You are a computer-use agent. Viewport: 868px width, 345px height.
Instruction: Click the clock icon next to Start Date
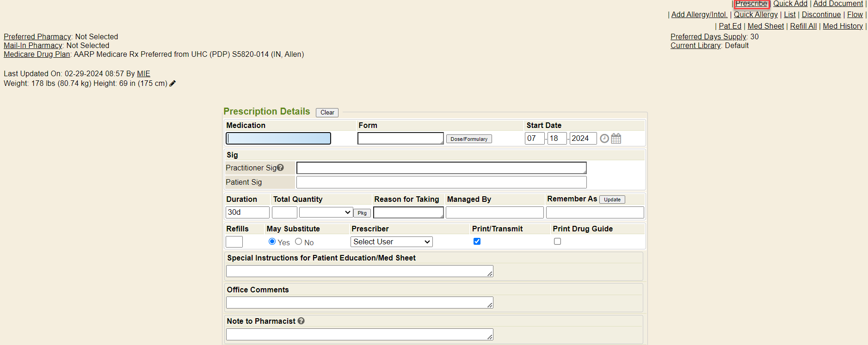[x=604, y=139]
